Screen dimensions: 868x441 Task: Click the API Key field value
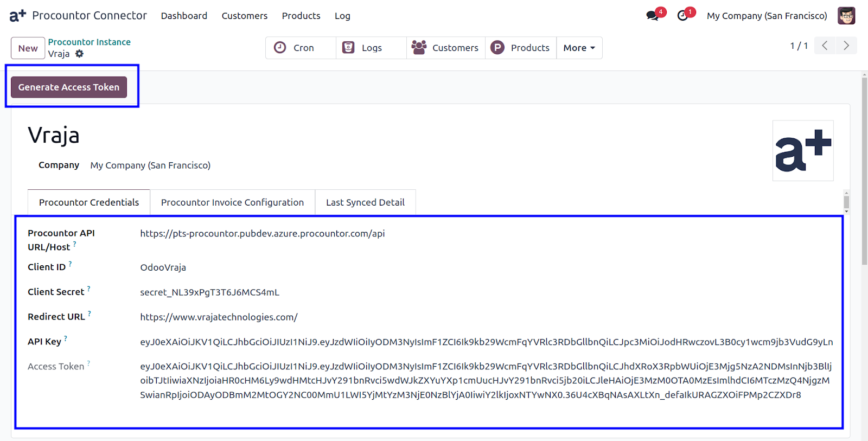point(486,342)
